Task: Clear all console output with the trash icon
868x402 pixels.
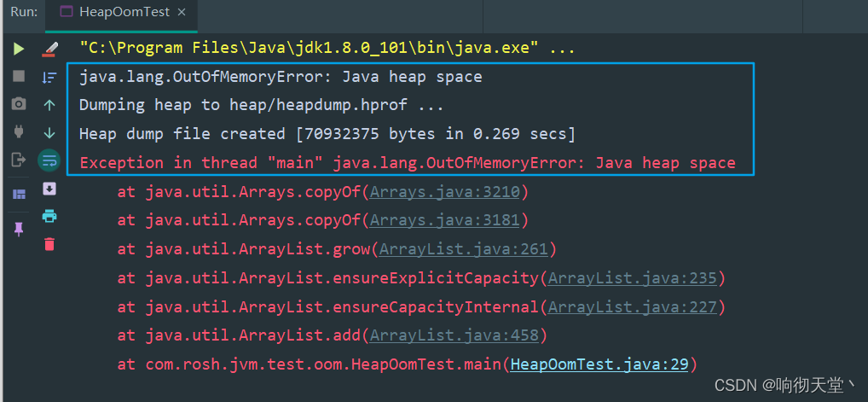Action: (x=49, y=244)
